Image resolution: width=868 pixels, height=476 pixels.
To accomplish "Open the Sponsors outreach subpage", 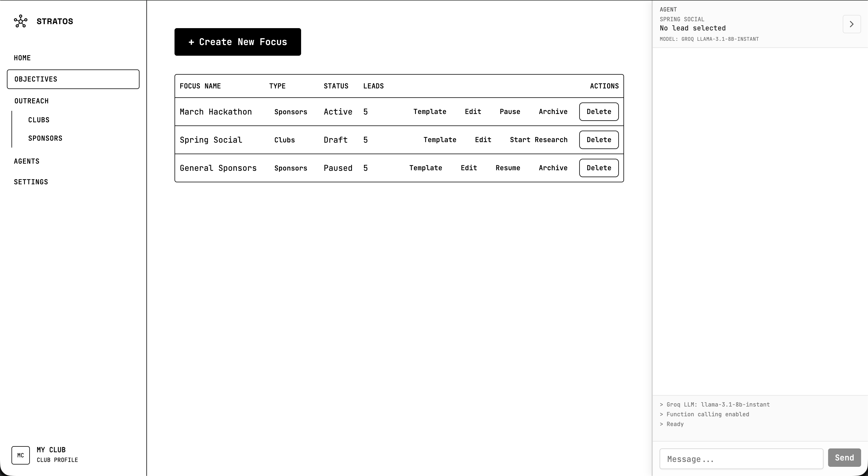I will coord(45,138).
